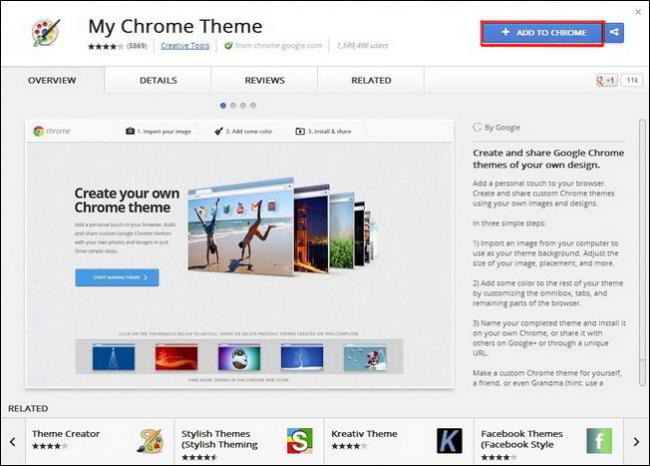Click the Golden Gate Bridge theme preview
Image resolution: width=650 pixels, height=466 pixels.
point(311,230)
